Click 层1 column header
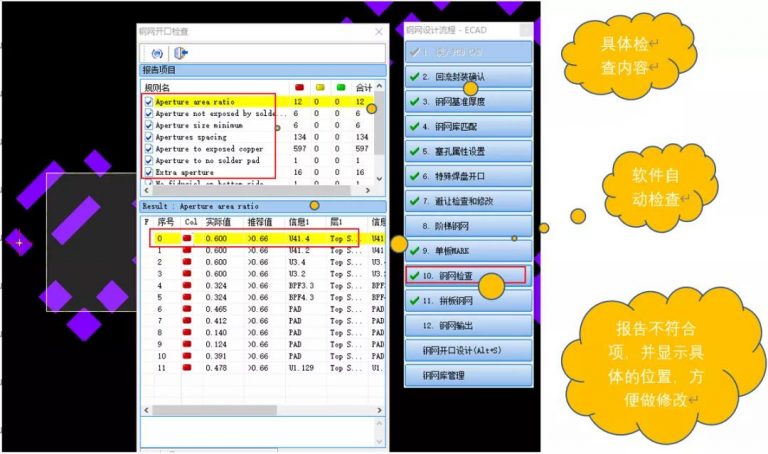The image size is (768, 454). pyautogui.click(x=336, y=222)
